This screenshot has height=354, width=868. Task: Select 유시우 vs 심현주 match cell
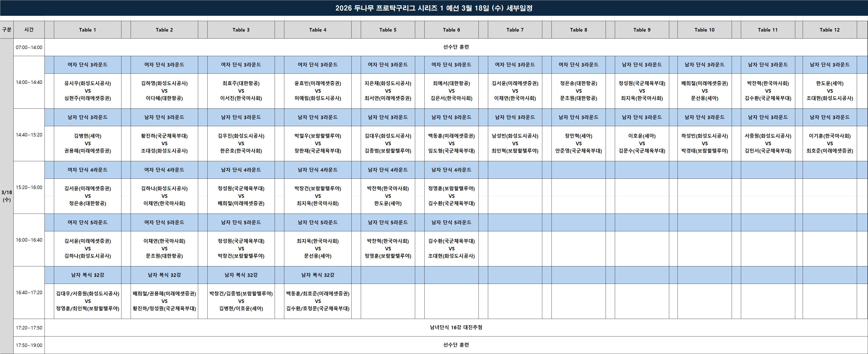87,91
